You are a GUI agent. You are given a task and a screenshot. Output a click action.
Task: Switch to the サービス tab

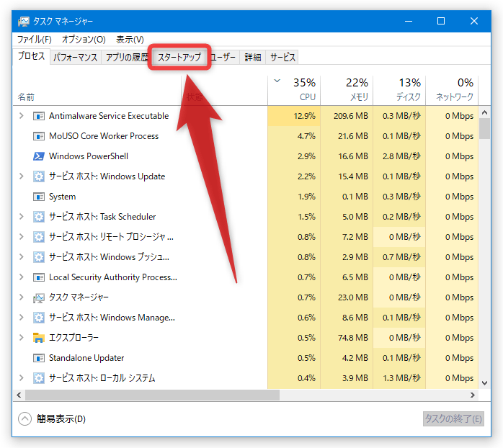(282, 58)
